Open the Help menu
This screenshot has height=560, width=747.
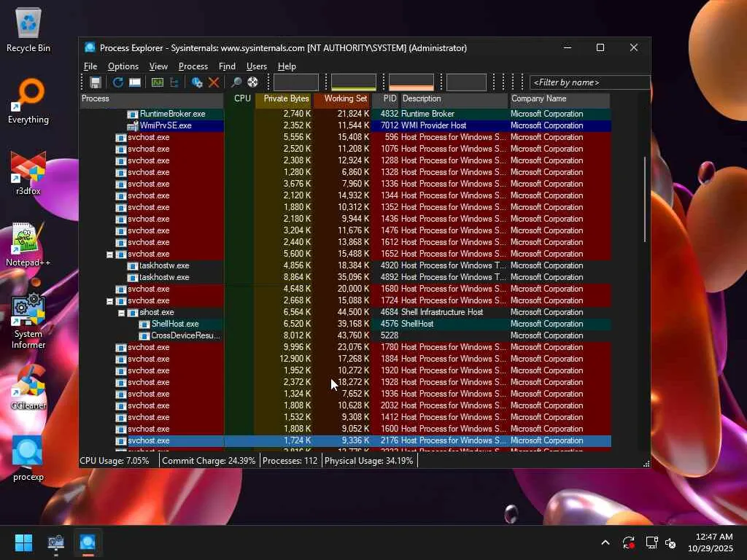click(x=287, y=66)
